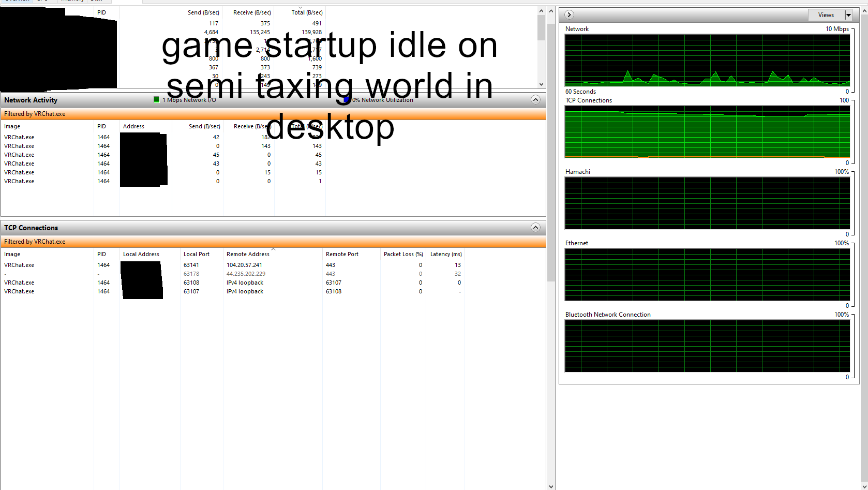This screenshot has height=490, width=868.
Task: Click the Network throughput graph
Action: pos(707,60)
